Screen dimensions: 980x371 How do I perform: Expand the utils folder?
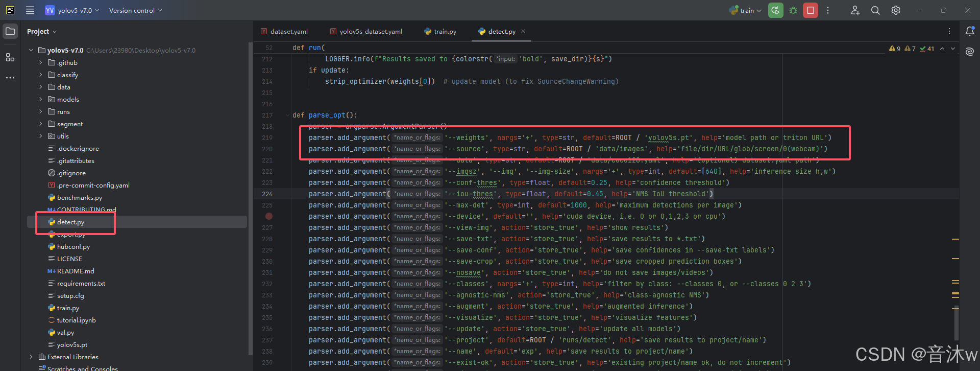pos(41,136)
